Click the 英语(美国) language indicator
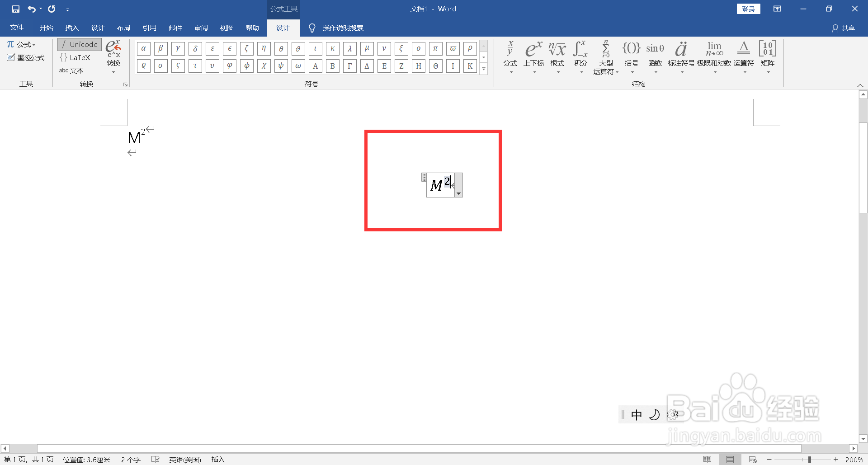Screen dimensions: 868x465 (185, 460)
